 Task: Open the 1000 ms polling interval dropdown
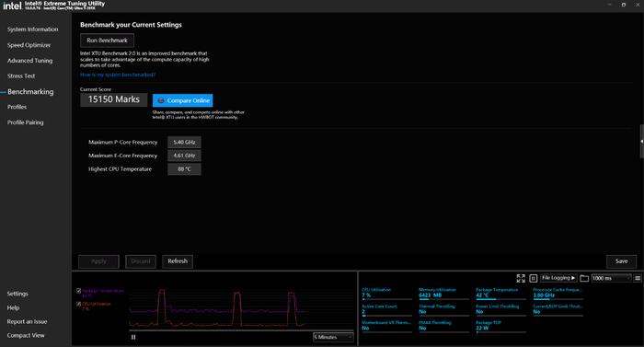coord(611,278)
